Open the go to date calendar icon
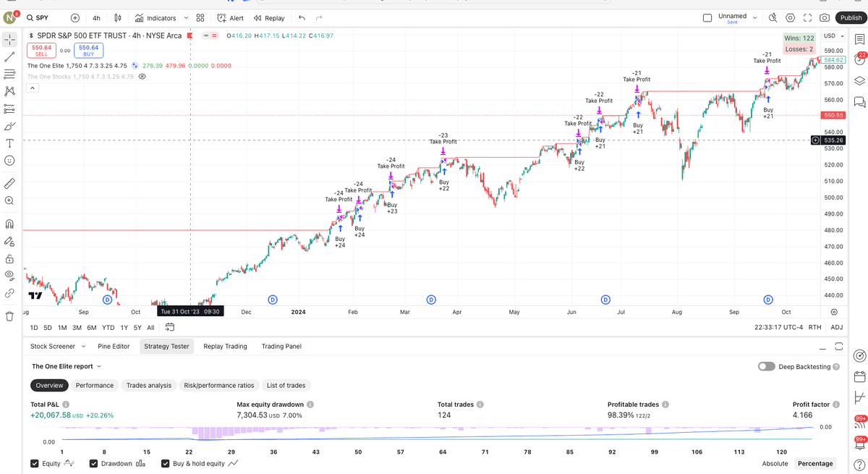868x474 pixels. click(x=170, y=328)
